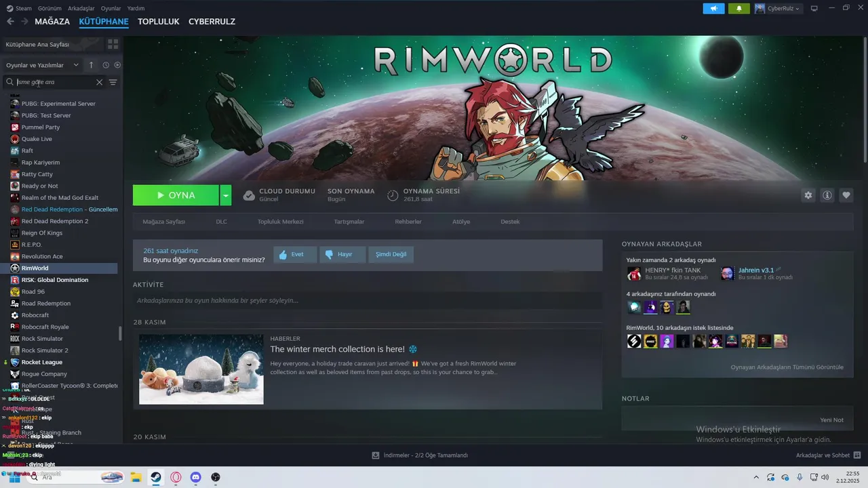Image resolution: width=868 pixels, height=488 pixels.
Task: Select R.E.P.O. in the library list
Action: 32,245
